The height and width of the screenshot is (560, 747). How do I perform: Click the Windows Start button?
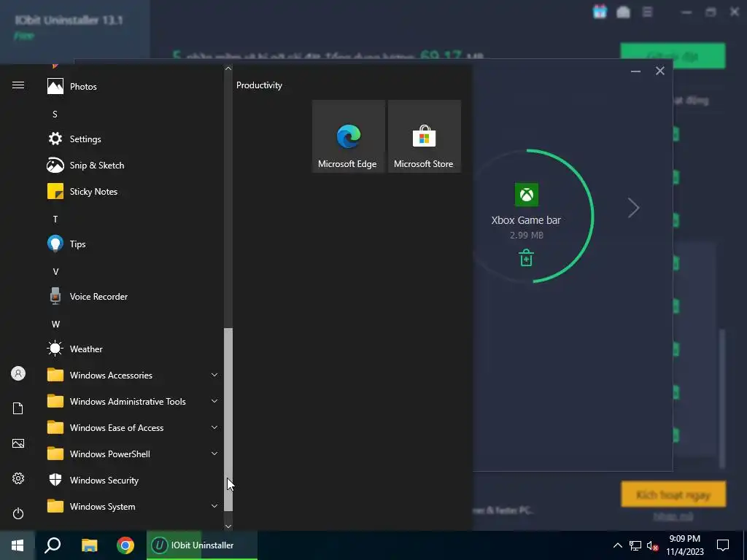click(18, 545)
